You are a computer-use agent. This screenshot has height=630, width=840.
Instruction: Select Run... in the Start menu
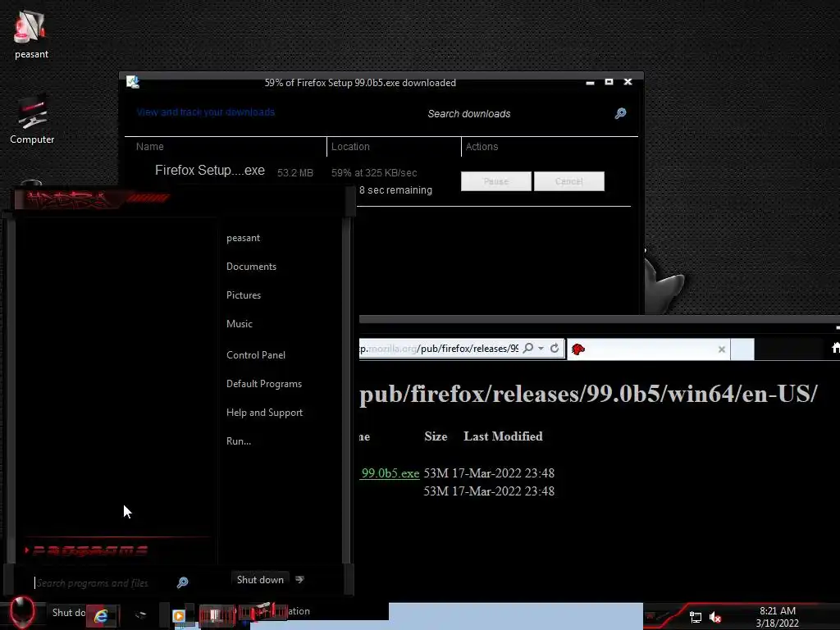point(239,441)
